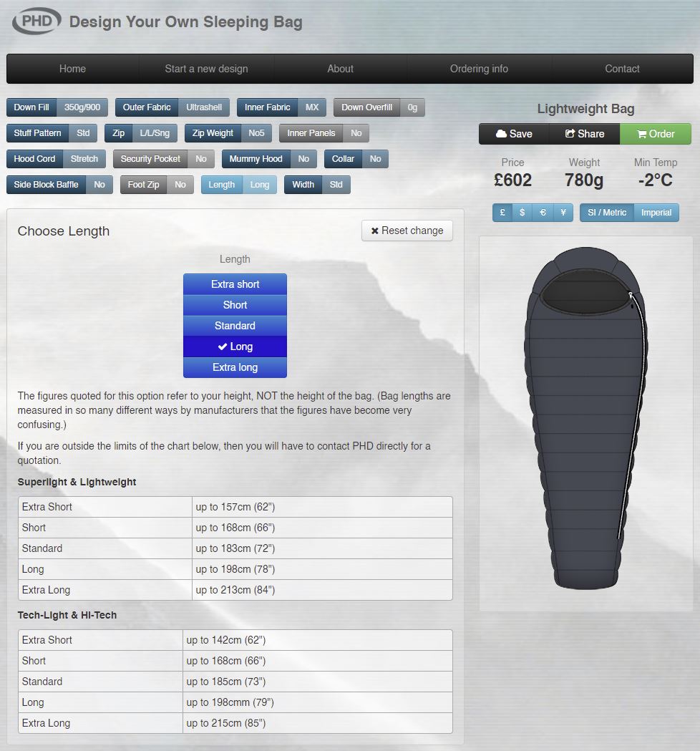Click 'up to 142cm (62")' cell
Screen dimensions: 700x751
coord(318,640)
